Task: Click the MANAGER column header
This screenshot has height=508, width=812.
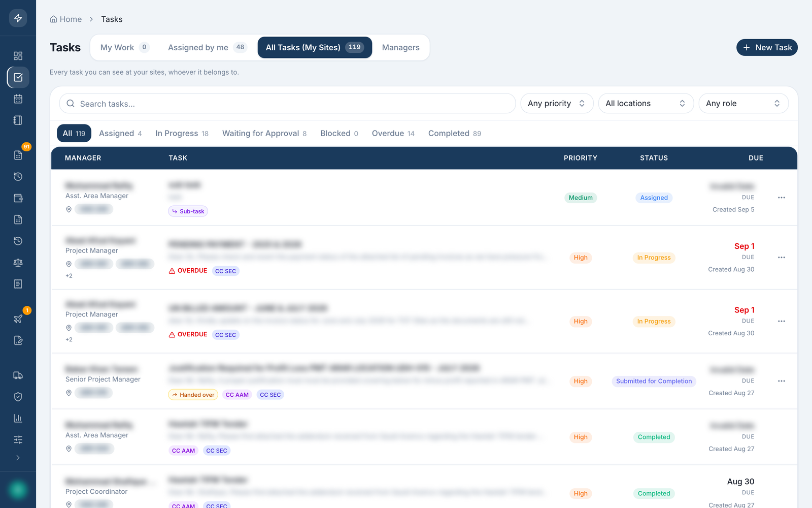Action: click(x=83, y=158)
